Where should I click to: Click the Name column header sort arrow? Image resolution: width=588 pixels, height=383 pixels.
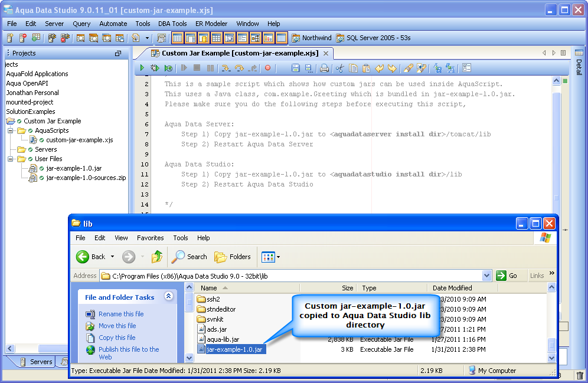[225, 288]
